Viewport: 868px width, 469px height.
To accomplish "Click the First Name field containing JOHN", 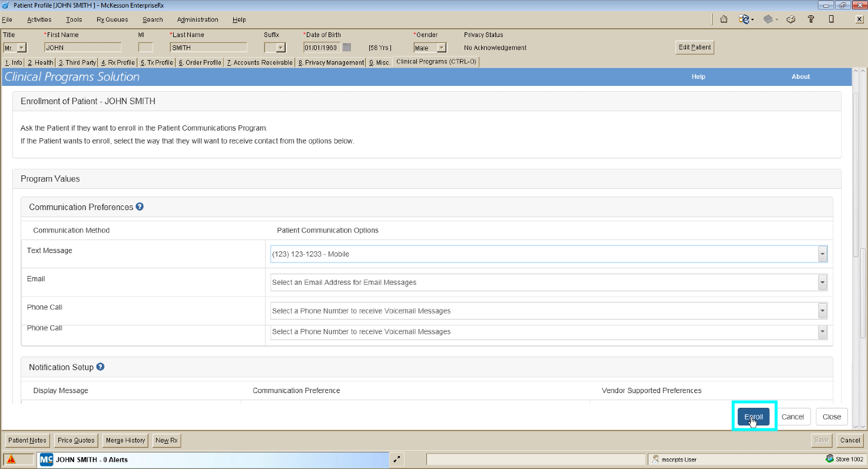I will [x=83, y=48].
